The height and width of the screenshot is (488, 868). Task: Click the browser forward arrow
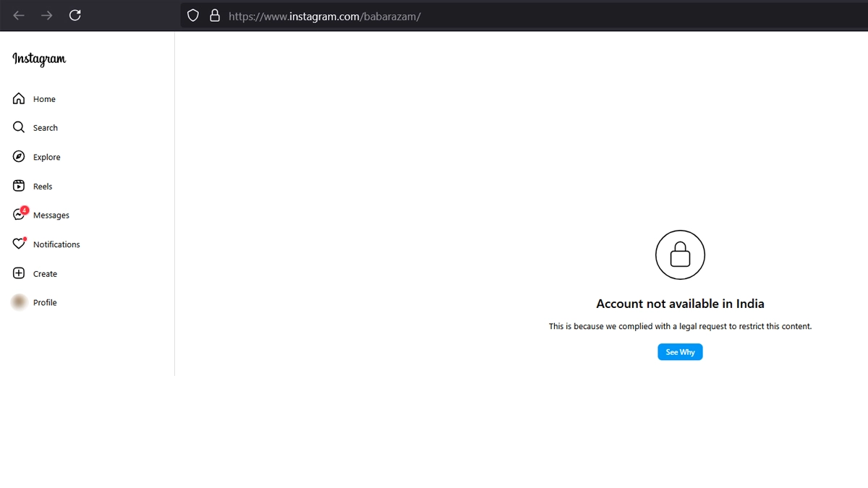[x=47, y=15]
